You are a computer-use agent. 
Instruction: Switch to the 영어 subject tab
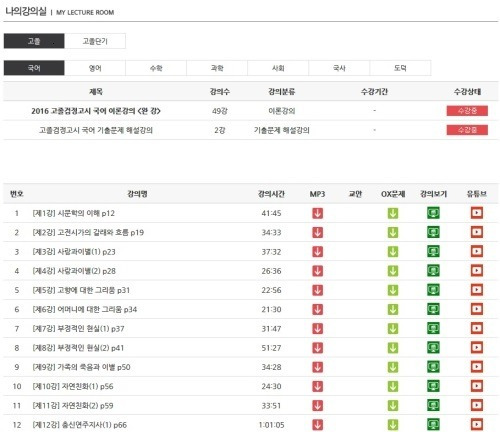[95, 68]
